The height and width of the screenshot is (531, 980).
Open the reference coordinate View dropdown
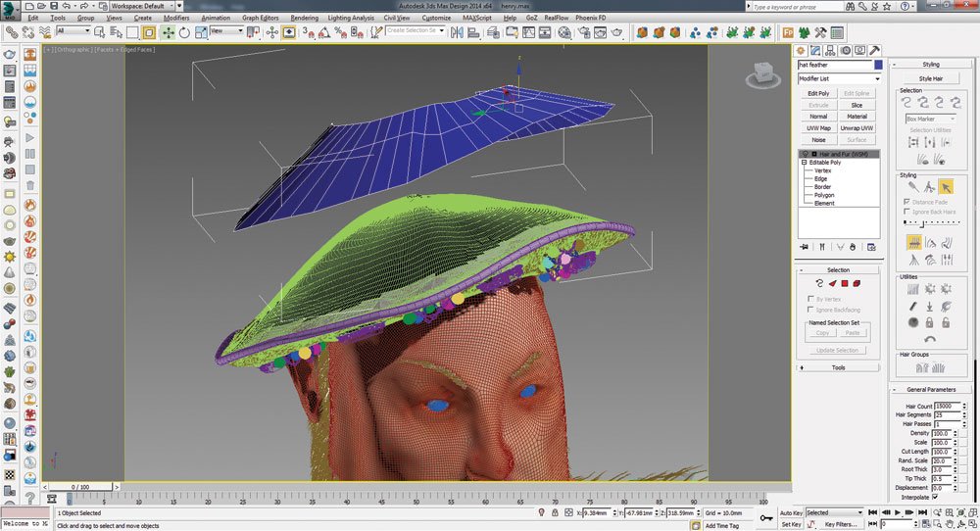click(226, 31)
